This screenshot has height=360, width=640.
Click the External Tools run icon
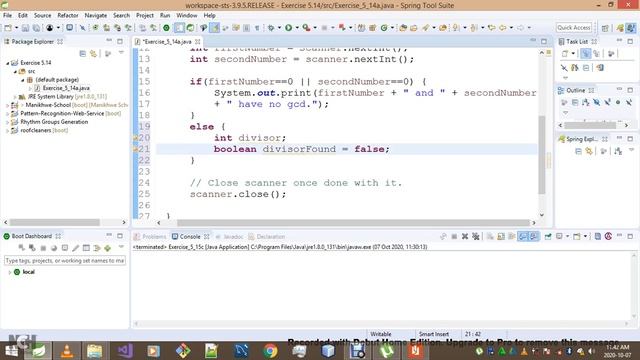pos(306,28)
